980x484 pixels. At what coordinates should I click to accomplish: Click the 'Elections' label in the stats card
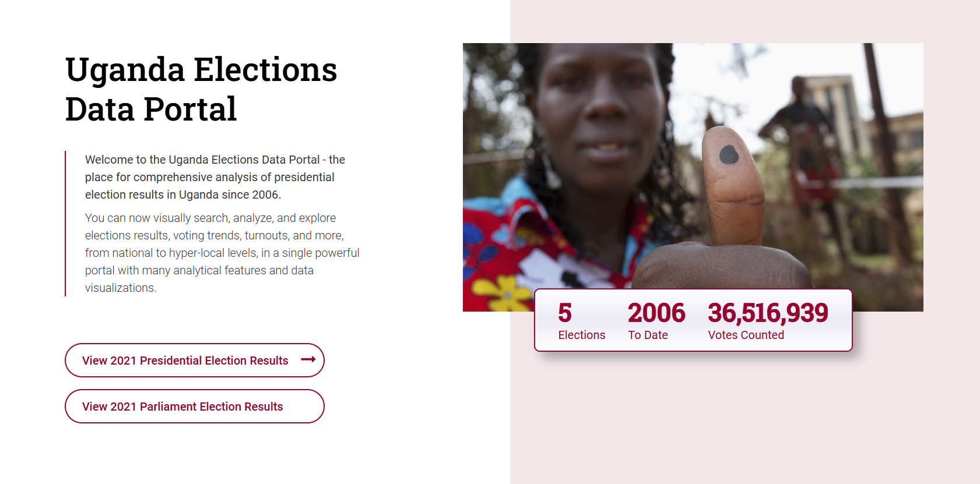click(x=581, y=335)
